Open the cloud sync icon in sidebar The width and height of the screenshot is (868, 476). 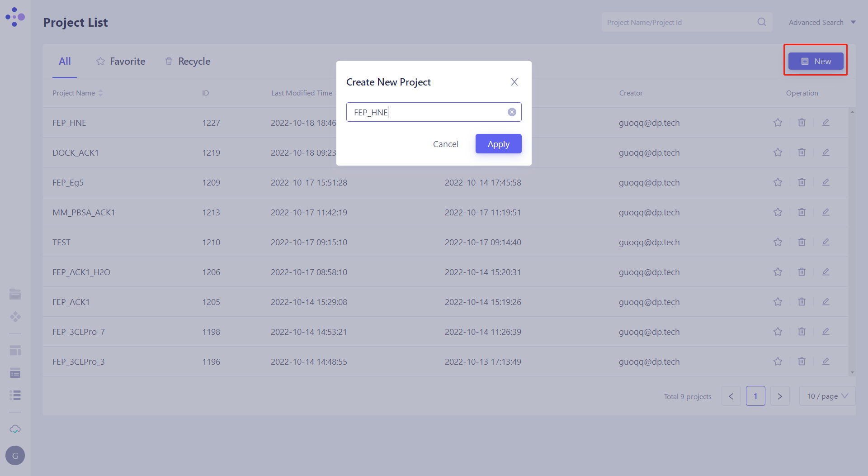(x=15, y=429)
